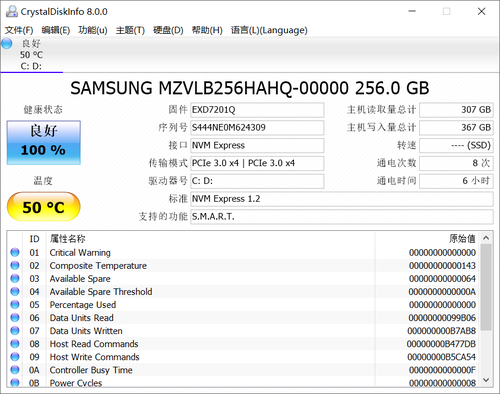
Task: Click the status dot beside Composite Temperature
Action: 15,265
